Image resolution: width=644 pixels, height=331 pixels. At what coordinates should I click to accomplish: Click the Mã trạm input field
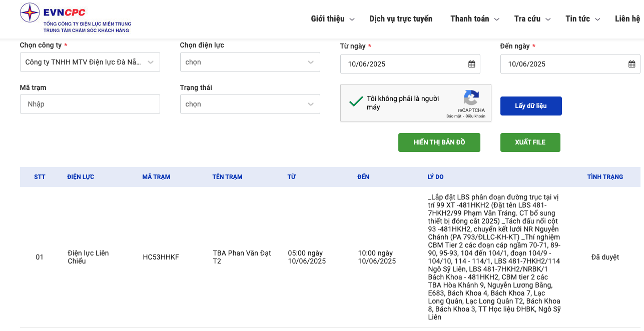click(x=90, y=104)
